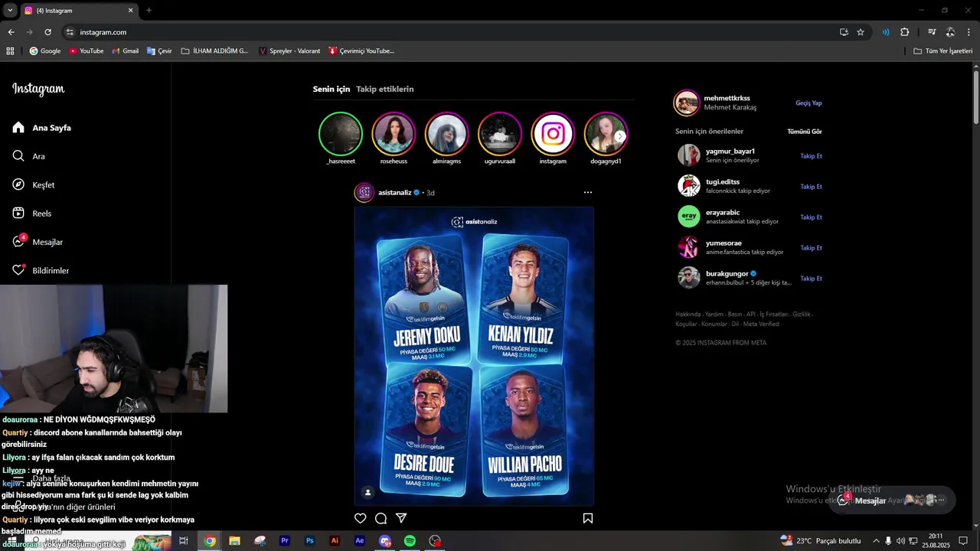Viewport: 980px width, 551px height.
Task: Open Ana Sayfa home icon in sidebar
Action: coord(18,128)
